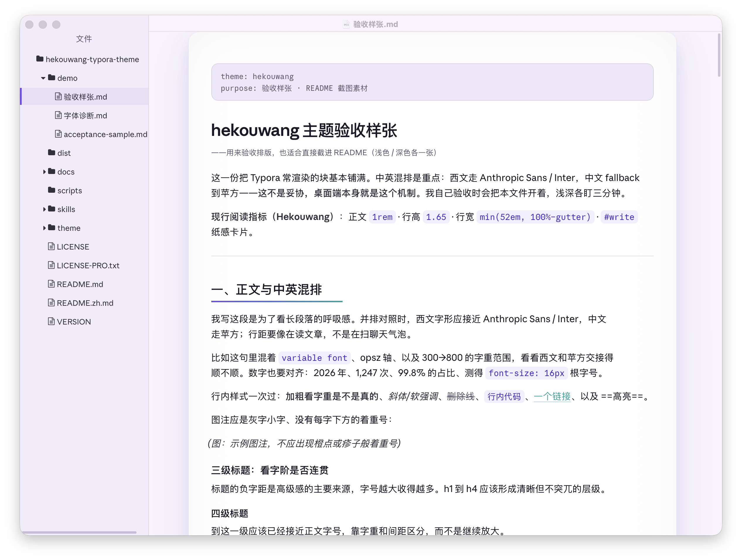Screen dimensions: 742x560
Task: Click the hekouwang-typora-theme root folder icon
Action: [40, 59]
